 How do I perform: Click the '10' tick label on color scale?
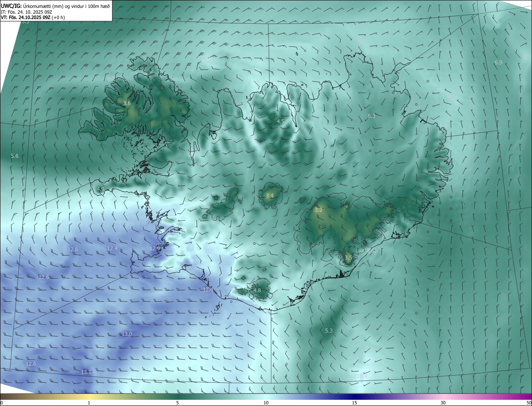tap(266, 403)
